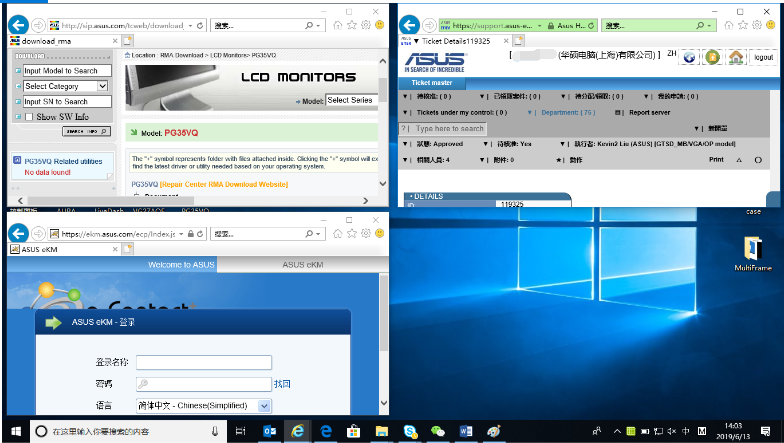The height and width of the screenshot is (443, 784).
Task: Refresh the ekm.asus.com page
Action: 200,234
